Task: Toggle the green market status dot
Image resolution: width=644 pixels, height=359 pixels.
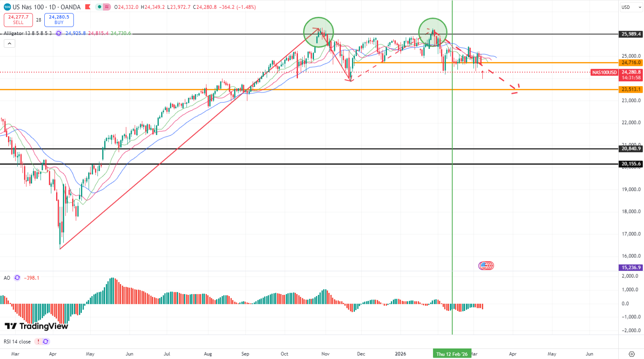Action: coord(99,7)
